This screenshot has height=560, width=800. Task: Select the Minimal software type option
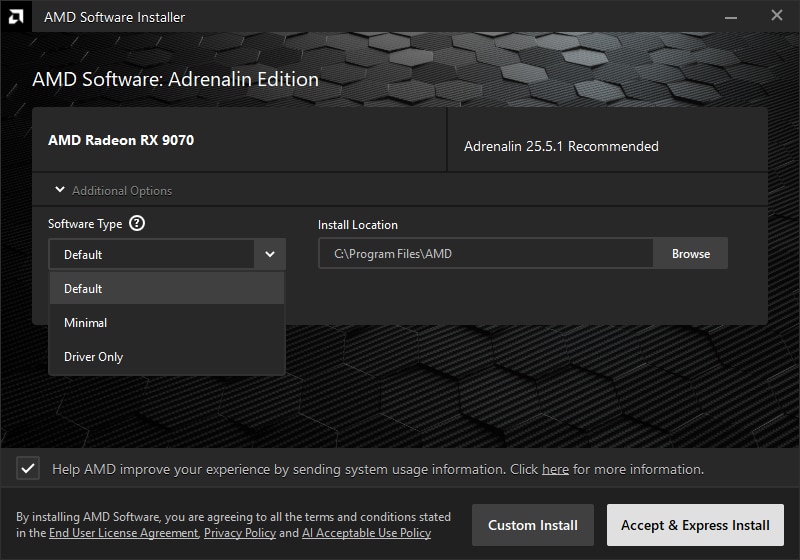click(167, 323)
